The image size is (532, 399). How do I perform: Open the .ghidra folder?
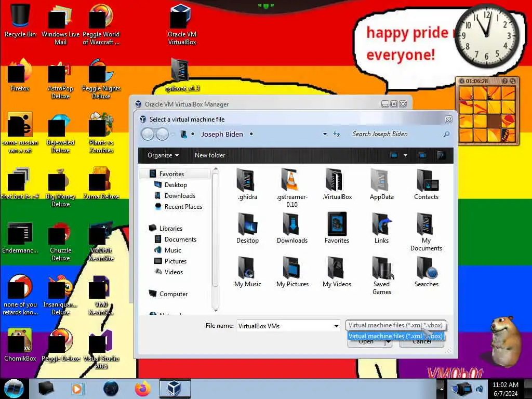pyautogui.click(x=247, y=184)
